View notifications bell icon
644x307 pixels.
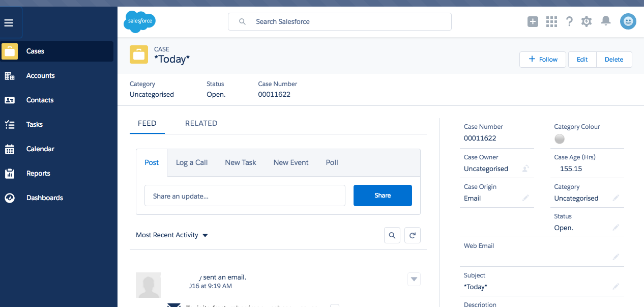605,21
